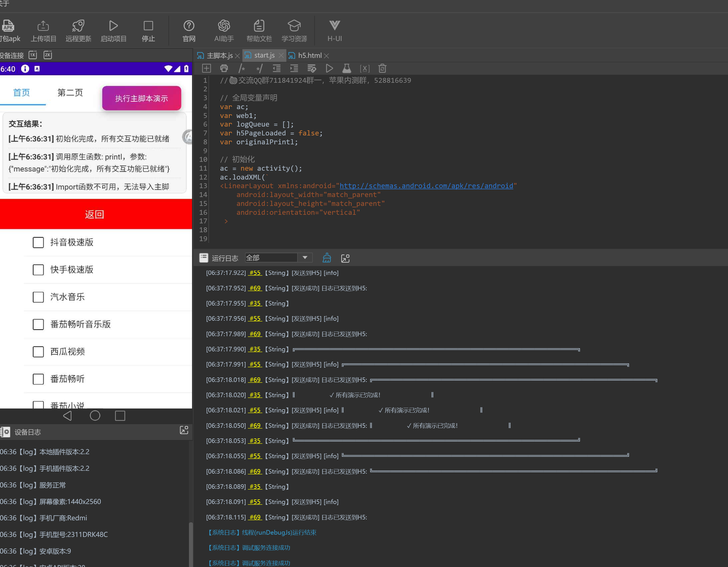This screenshot has width=728, height=567.
Task: Open the 全部 log filter dropdown
Action: coord(305,258)
